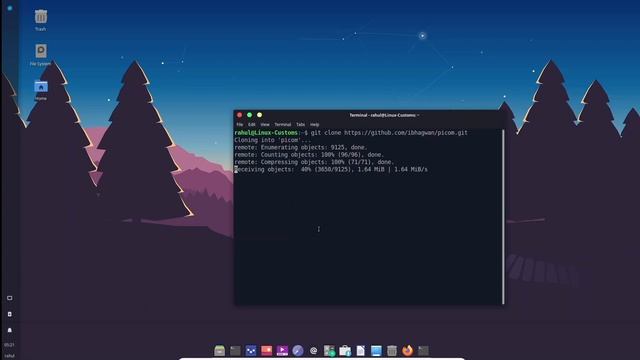The height and width of the screenshot is (360, 640).
Task: Open the icon with green badge in dock
Action: pos(329,350)
